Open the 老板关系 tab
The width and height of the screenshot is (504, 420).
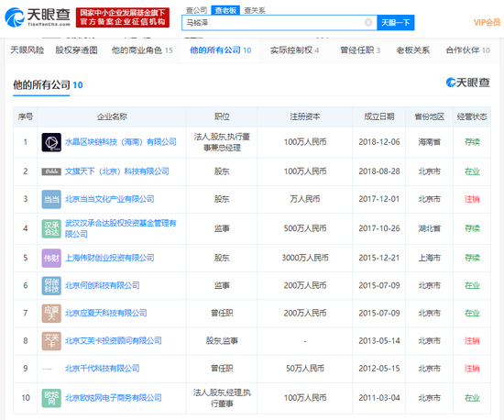(413, 50)
